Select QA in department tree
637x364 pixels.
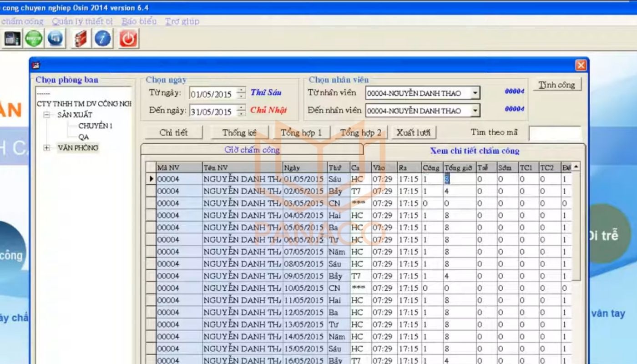point(84,137)
